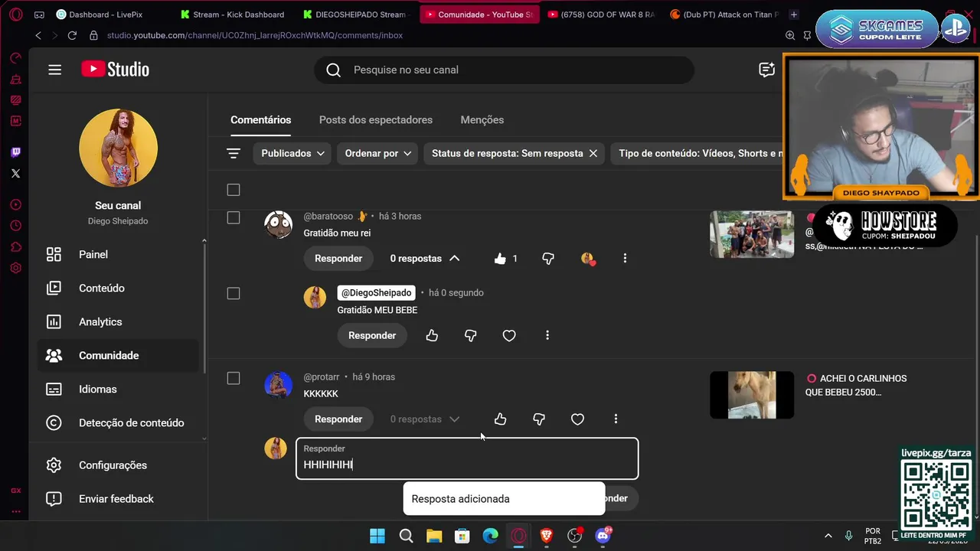
Task: Tick the checkbox for @baratooso comment
Action: 234,218
